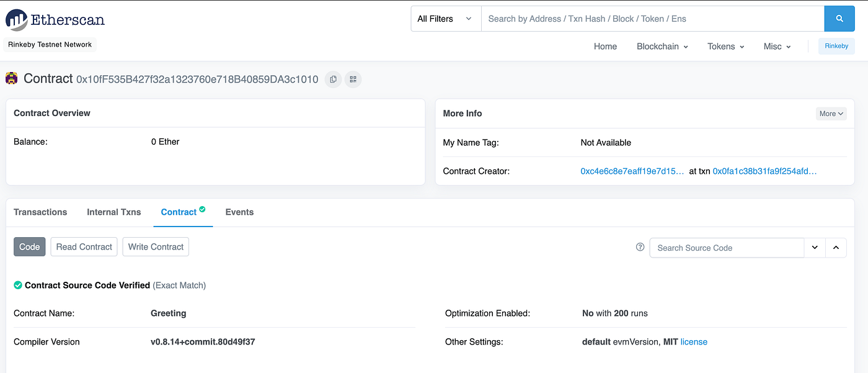Open the Read Contract view
Viewport: 868px width, 373px height.
pyautogui.click(x=84, y=246)
